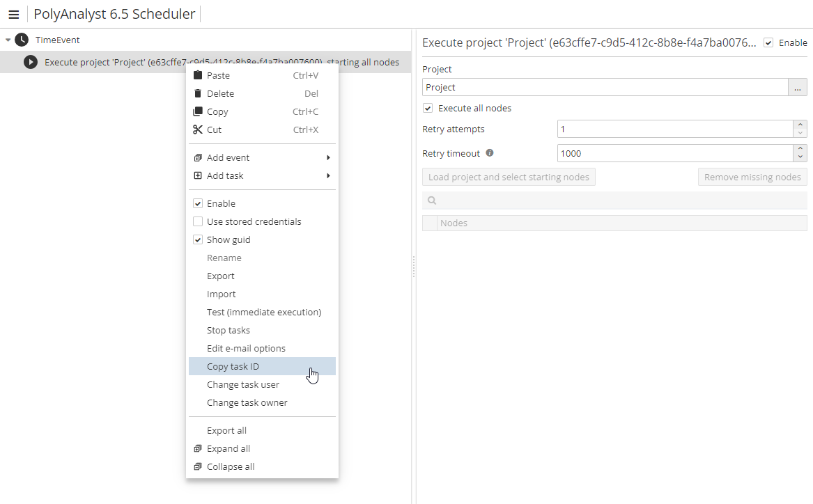
Task: Click the Paste clipboard icon
Action: pos(198,75)
